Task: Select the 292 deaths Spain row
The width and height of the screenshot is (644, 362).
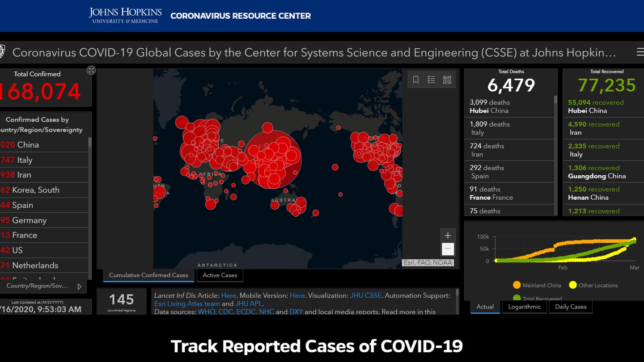Action: (x=510, y=172)
